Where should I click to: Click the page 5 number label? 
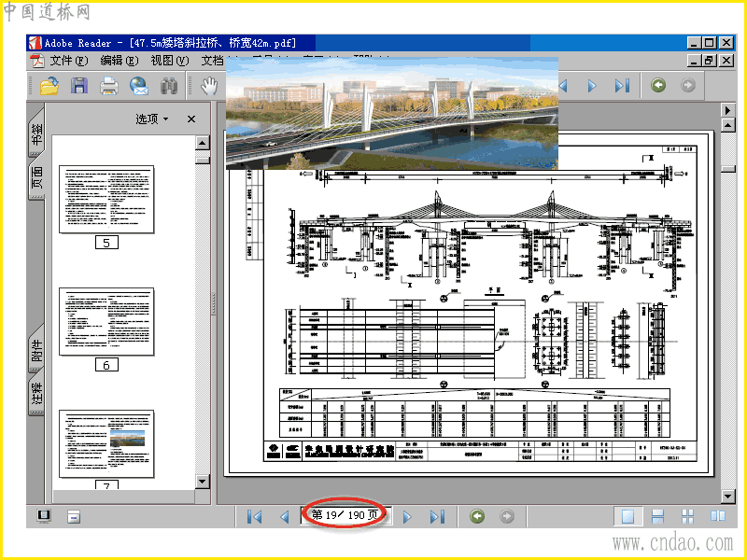point(106,243)
